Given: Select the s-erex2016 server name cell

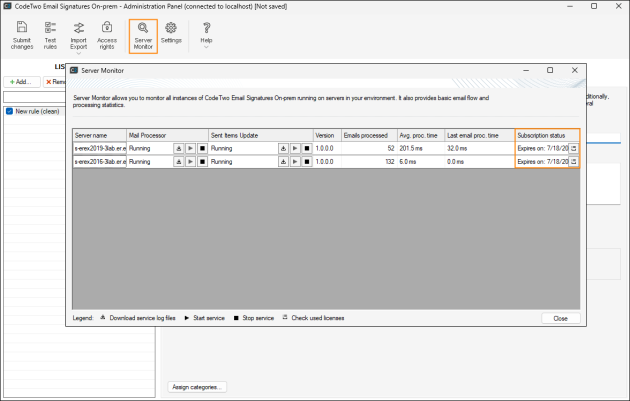Looking at the screenshot, I should pos(100,162).
